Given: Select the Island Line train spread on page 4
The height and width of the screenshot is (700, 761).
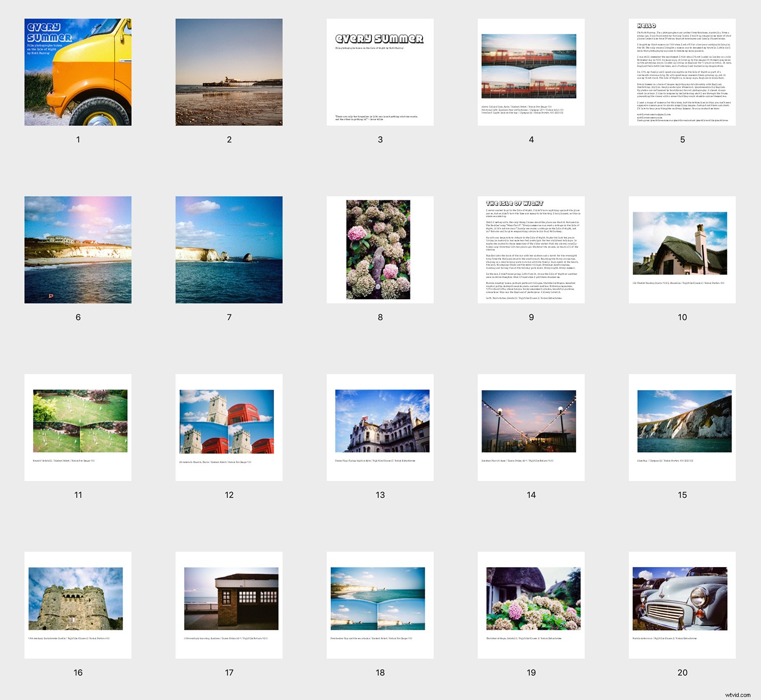Looking at the screenshot, I should 531,71.
